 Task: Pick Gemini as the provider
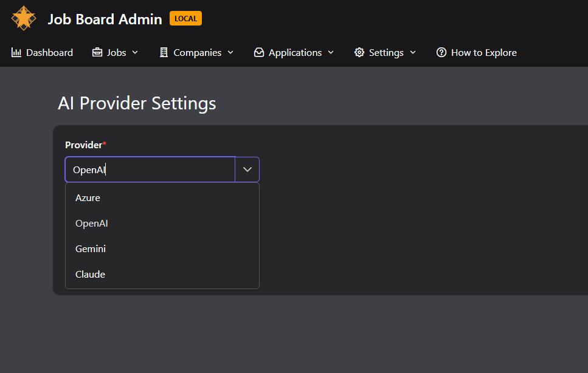91,249
